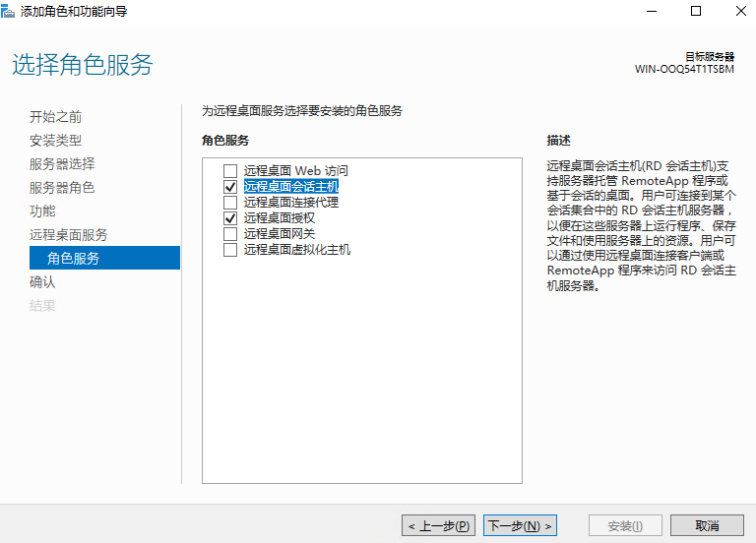The width and height of the screenshot is (756, 543).
Task: Minimize the wizard window
Action: click(x=652, y=11)
